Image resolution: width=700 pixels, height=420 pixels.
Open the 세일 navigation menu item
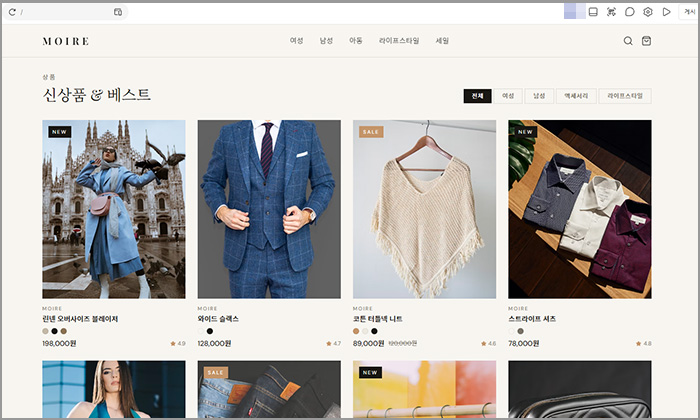pos(442,41)
